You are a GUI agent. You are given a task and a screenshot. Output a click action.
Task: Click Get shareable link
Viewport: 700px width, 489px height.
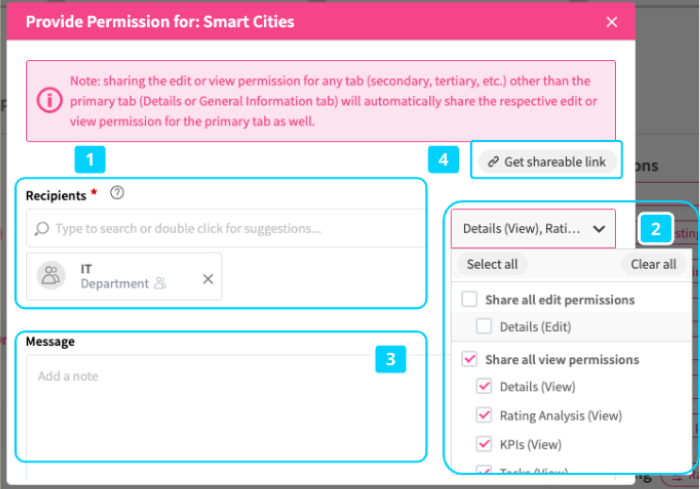click(x=548, y=162)
